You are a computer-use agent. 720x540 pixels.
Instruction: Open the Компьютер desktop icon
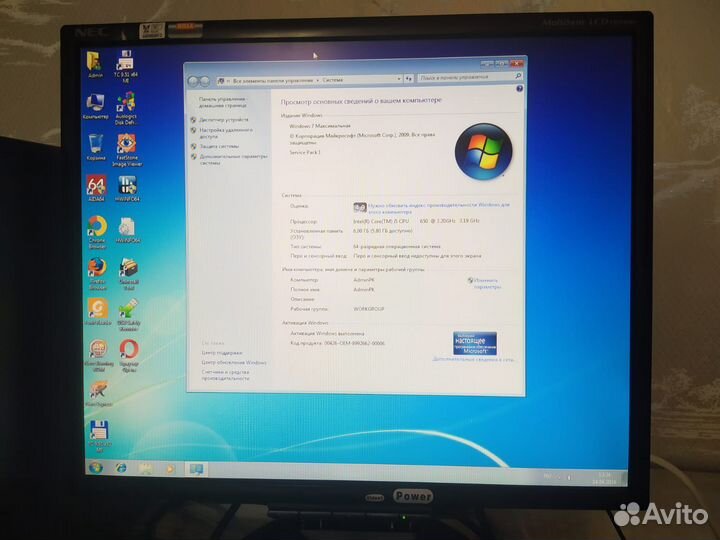click(x=96, y=107)
